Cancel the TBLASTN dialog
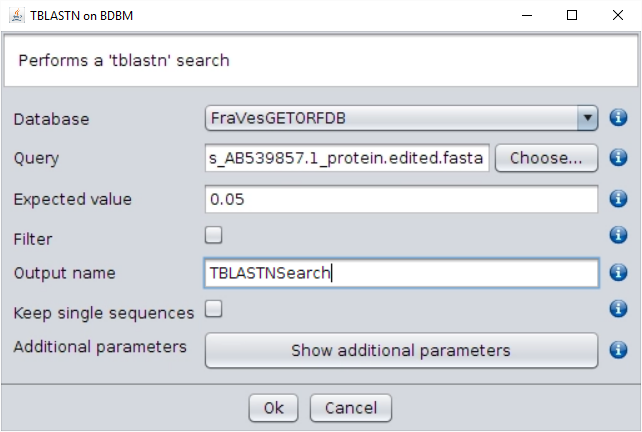 (350, 408)
